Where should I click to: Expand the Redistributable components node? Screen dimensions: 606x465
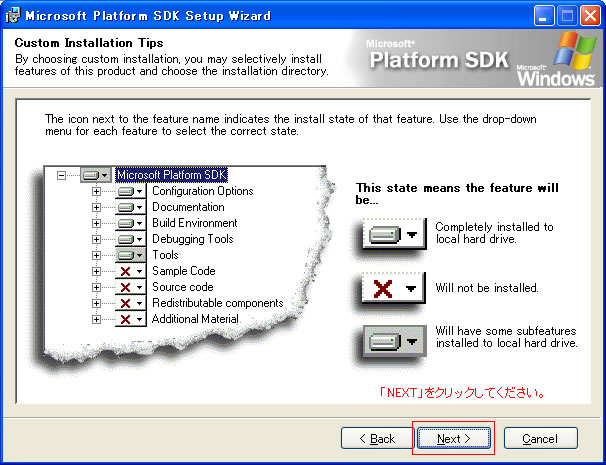pyautogui.click(x=96, y=303)
